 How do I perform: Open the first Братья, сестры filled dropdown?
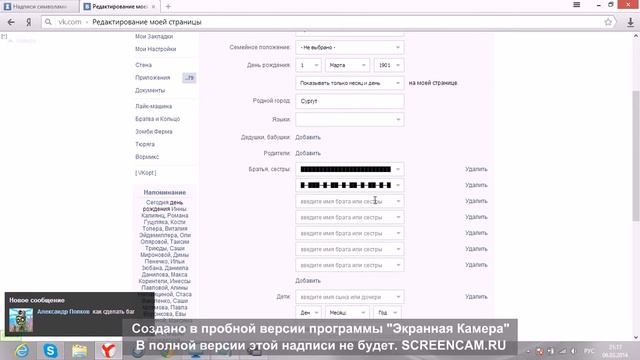click(350, 169)
